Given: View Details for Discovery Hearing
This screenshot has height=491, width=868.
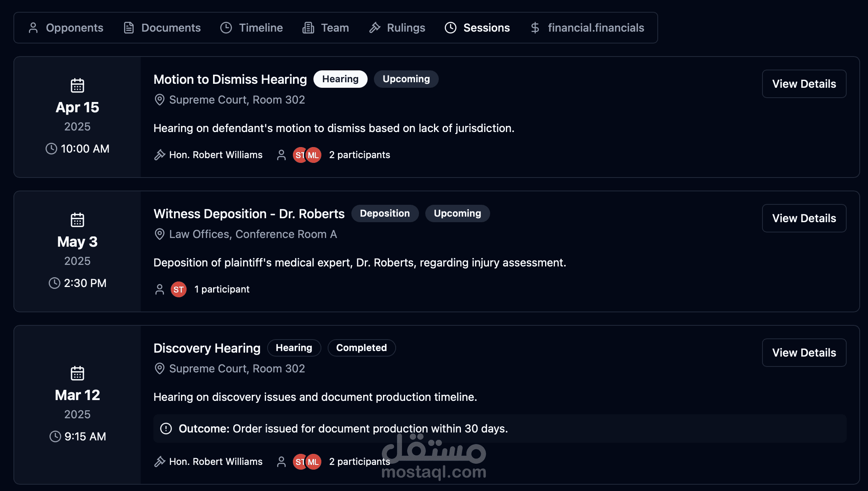Looking at the screenshot, I should 804,353.
